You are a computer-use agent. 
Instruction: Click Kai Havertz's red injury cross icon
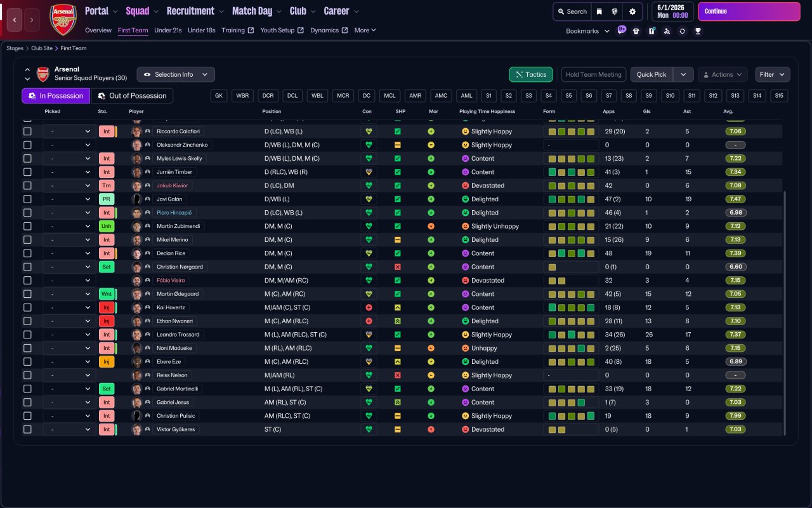(369, 307)
